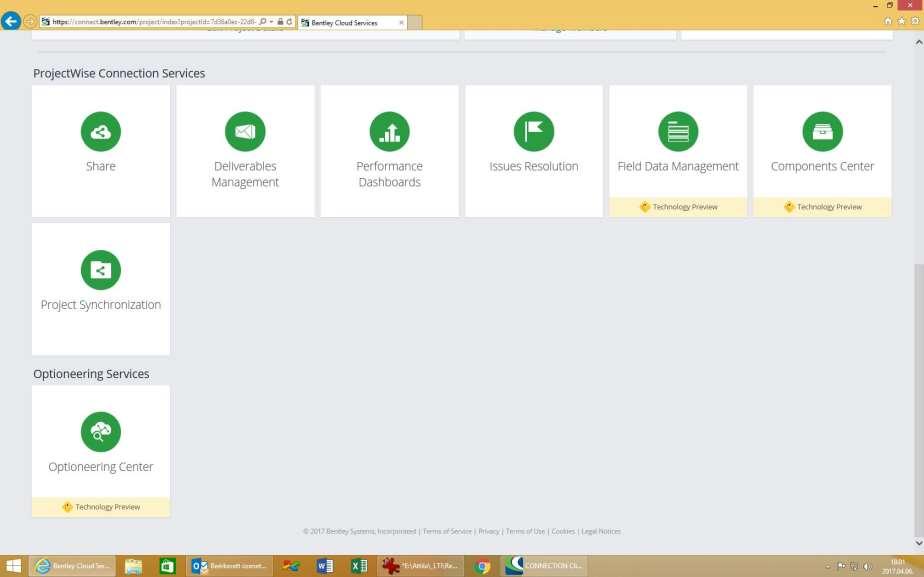Click the ProjectWise Connection Services heading

(119, 73)
